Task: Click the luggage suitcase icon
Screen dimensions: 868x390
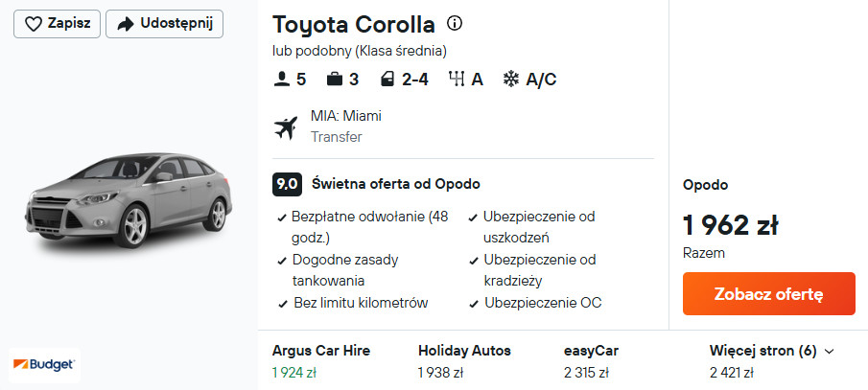Action: [335, 80]
